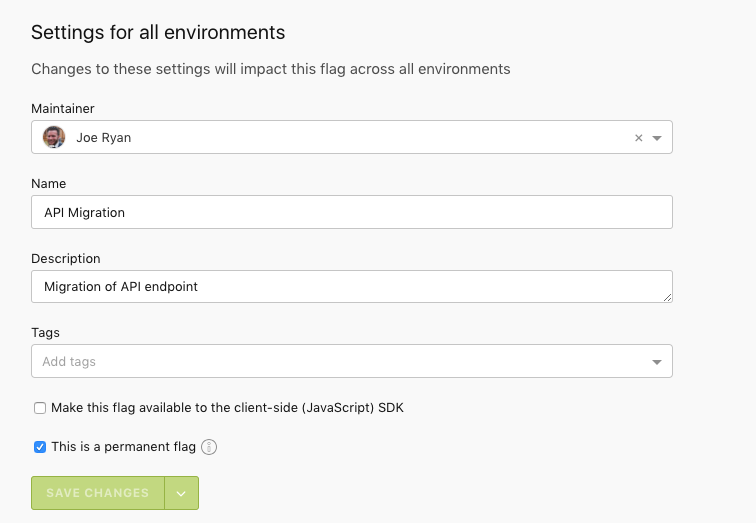Screen dimensions: 756x523
Task: Grab the Description box resize handle
Action: (x=667, y=297)
